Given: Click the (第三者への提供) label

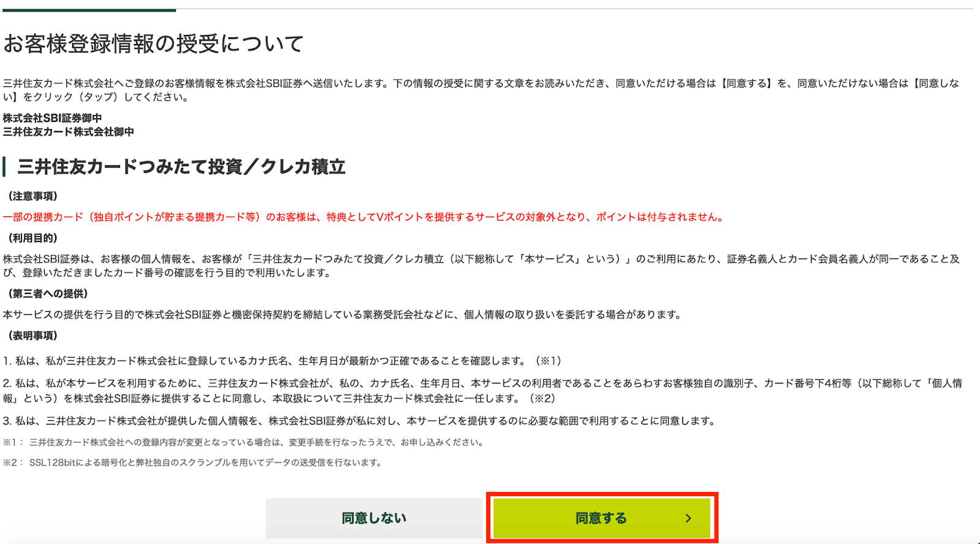Looking at the screenshot, I should point(47,293).
